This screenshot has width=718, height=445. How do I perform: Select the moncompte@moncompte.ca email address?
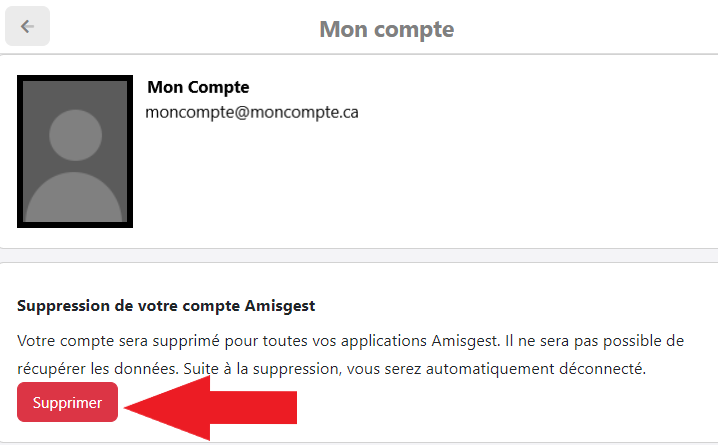click(x=252, y=112)
